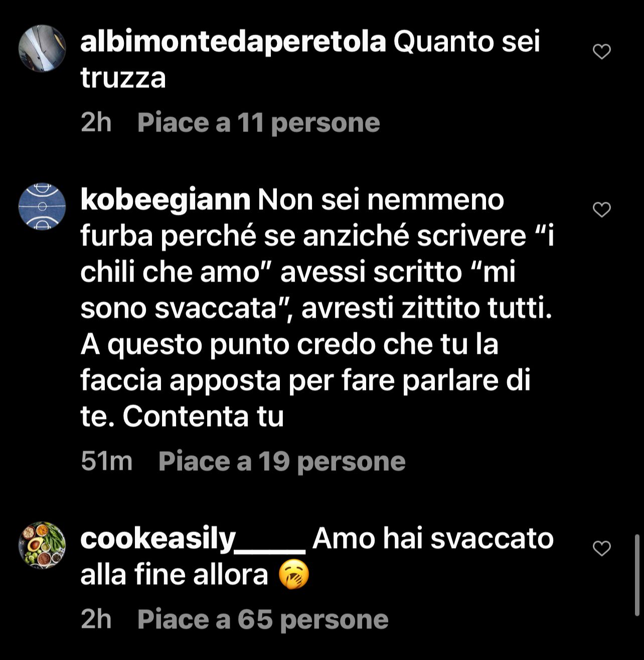
Task: Visit the kobeegiann username link
Action: coord(166,200)
